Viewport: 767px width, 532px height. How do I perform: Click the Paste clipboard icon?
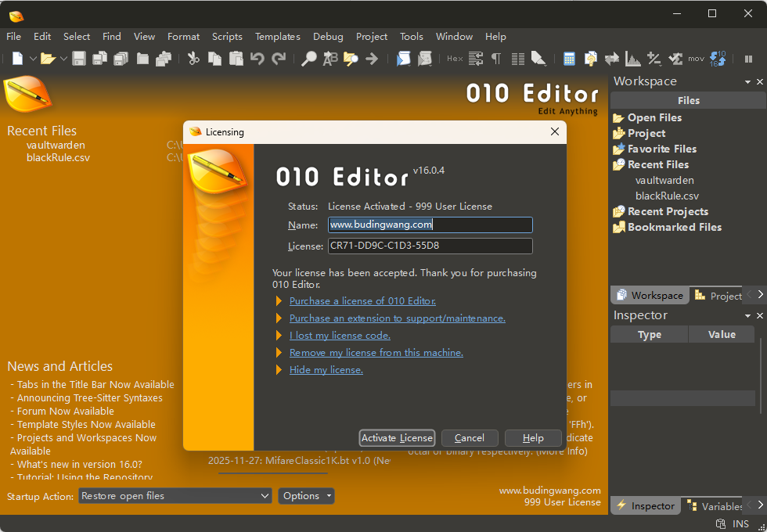[x=236, y=59]
